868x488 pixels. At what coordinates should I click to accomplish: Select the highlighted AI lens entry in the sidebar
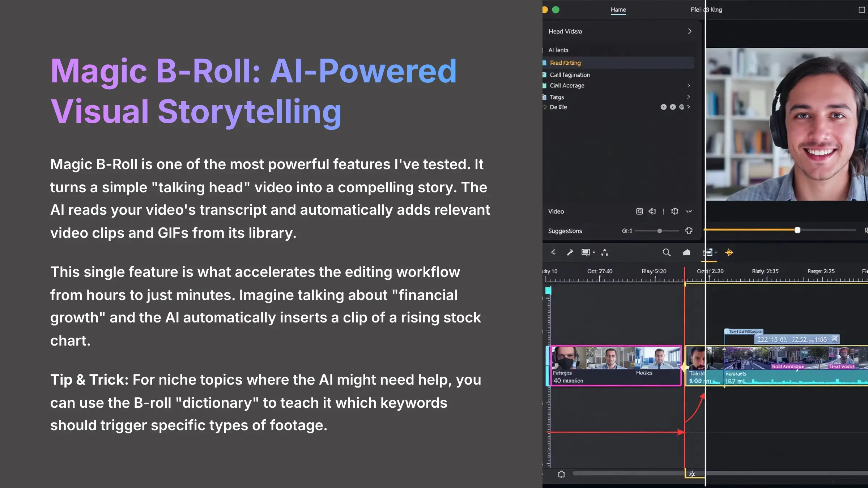coord(565,63)
